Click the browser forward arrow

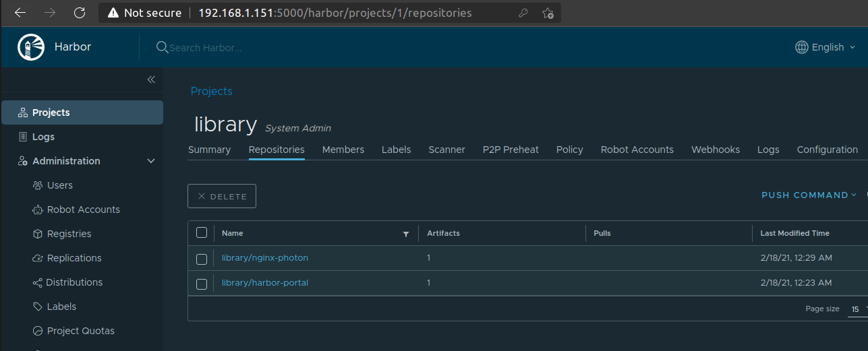tap(50, 13)
